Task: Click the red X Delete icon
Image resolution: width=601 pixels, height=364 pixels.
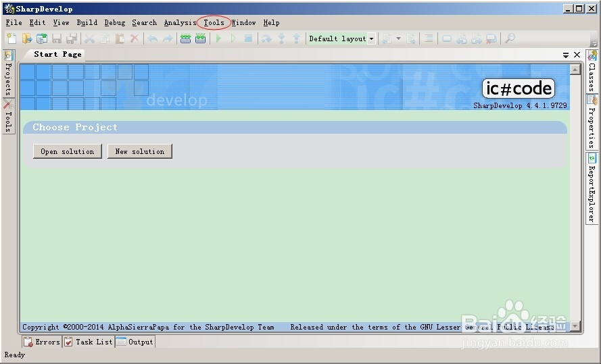Action: coord(135,38)
